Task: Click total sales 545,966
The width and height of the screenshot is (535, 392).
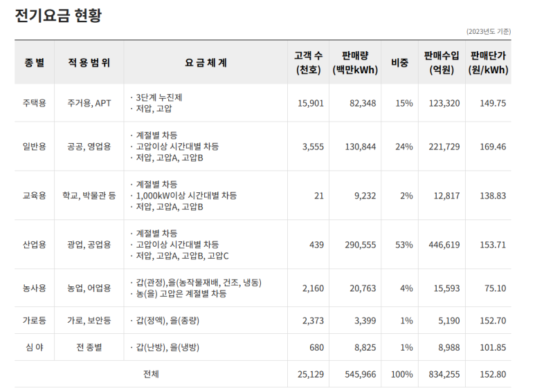Action: coord(361,374)
